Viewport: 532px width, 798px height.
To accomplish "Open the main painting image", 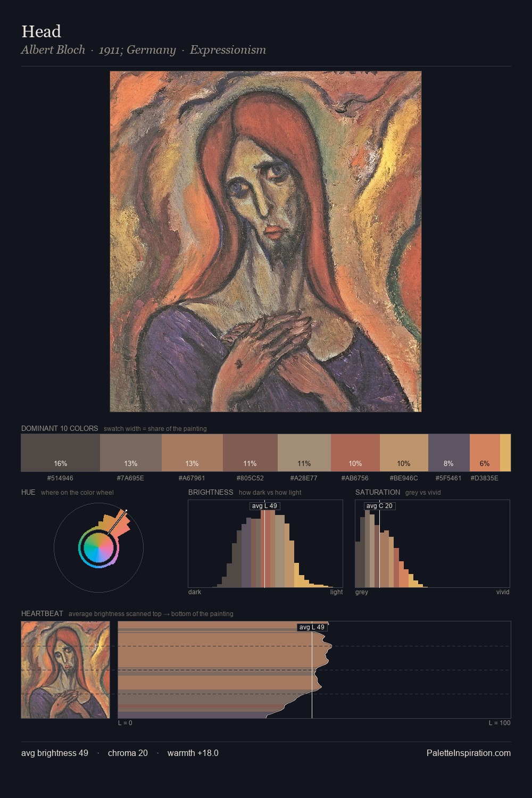I will (x=265, y=242).
